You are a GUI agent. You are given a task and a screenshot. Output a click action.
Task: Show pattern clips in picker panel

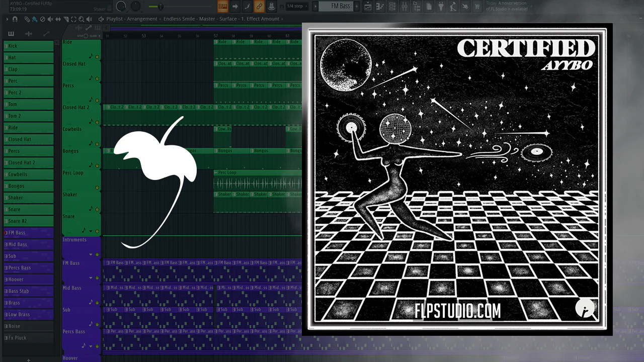pyautogui.click(x=11, y=34)
